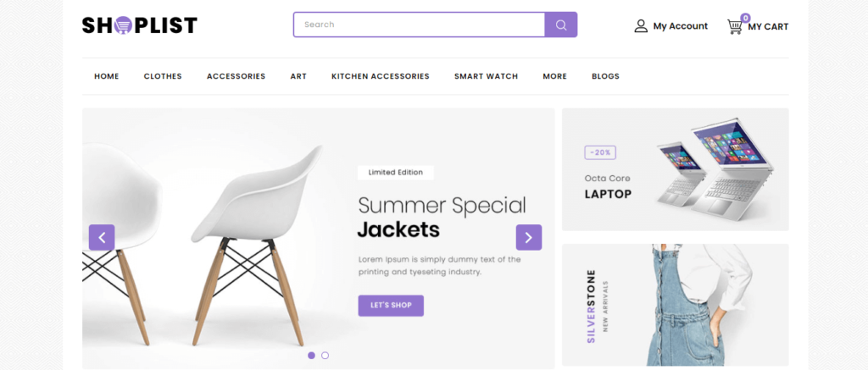The height and width of the screenshot is (370, 868).
Task: Open the Blogs page link
Action: pos(605,76)
